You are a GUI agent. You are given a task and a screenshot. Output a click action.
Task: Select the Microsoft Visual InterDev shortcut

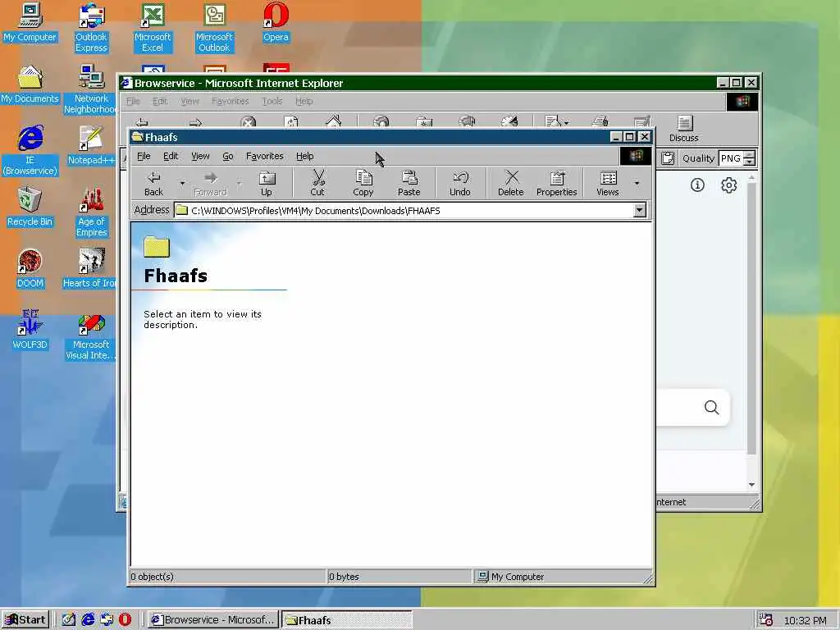click(90, 336)
